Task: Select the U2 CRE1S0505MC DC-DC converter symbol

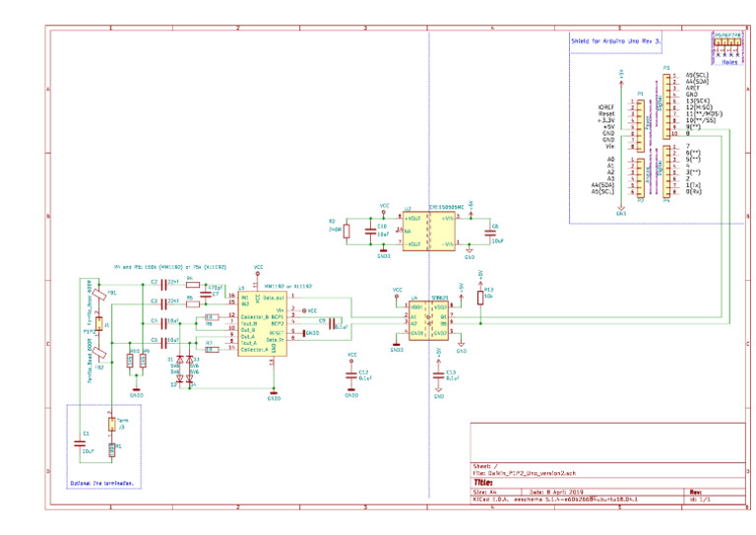Action: 428,232
